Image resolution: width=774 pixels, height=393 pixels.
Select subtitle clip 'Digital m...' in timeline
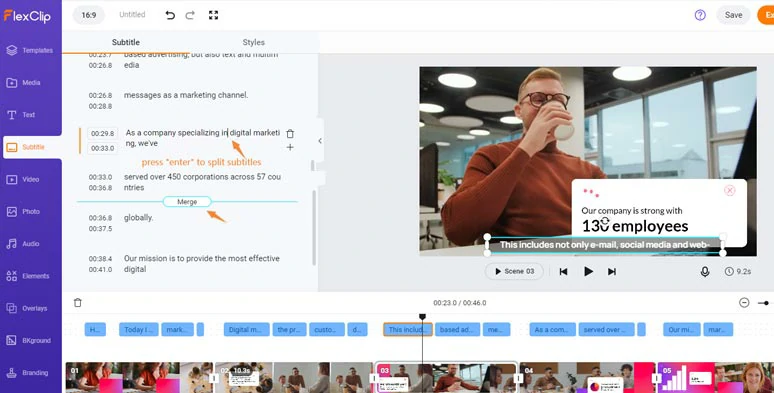(247, 329)
